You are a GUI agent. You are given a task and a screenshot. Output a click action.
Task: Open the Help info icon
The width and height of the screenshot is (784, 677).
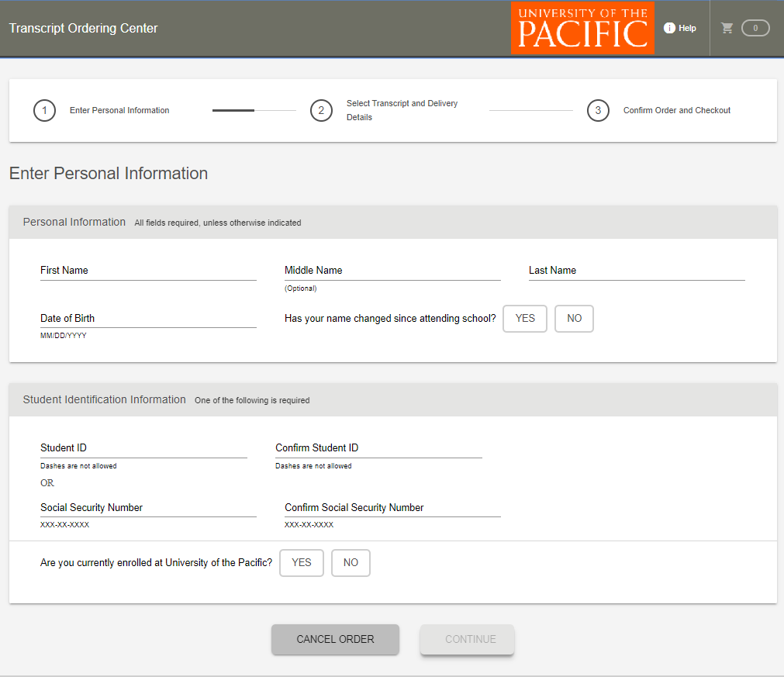(x=669, y=28)
